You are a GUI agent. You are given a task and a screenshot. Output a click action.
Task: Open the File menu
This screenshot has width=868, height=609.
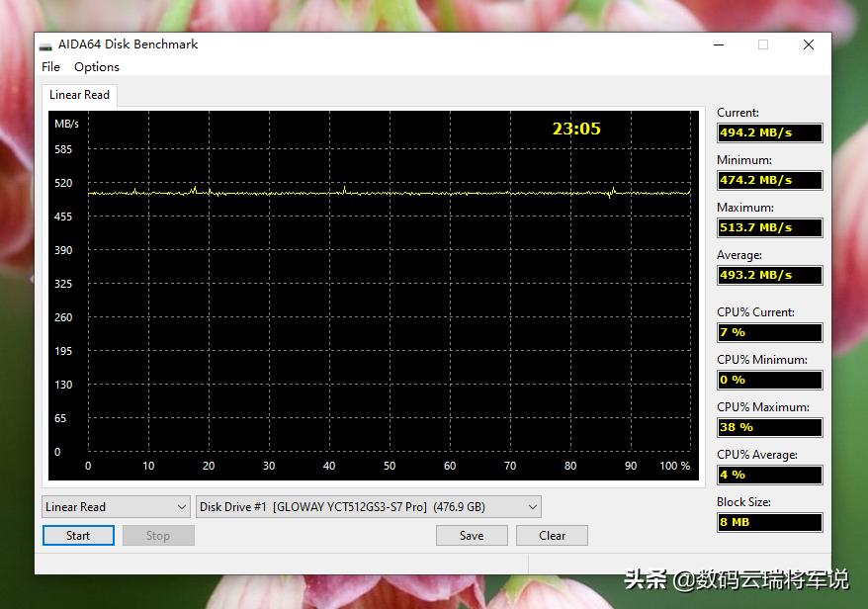point(50,67)
